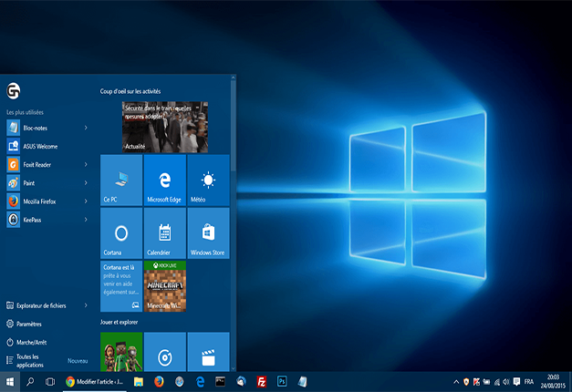Open the Calendrier tile

[165, 232]
